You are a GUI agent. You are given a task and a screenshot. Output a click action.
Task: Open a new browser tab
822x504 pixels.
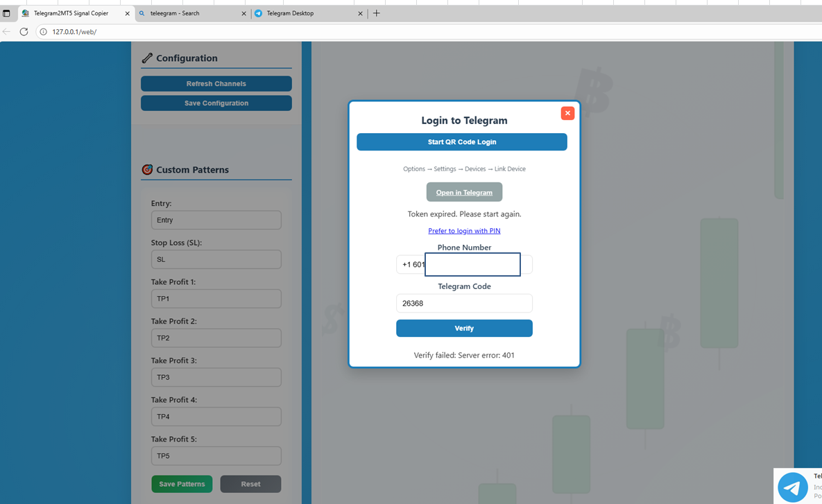[x=377, y=13]
